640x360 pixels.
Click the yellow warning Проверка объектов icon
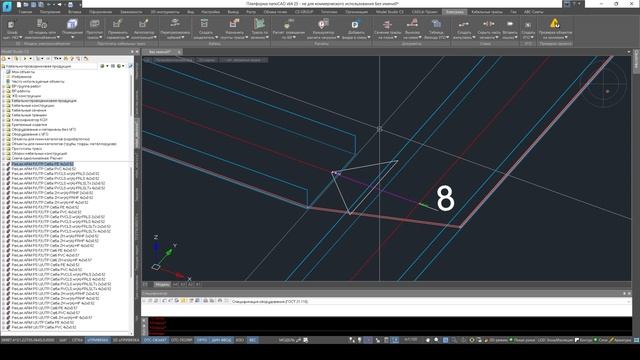click(555, 24)
